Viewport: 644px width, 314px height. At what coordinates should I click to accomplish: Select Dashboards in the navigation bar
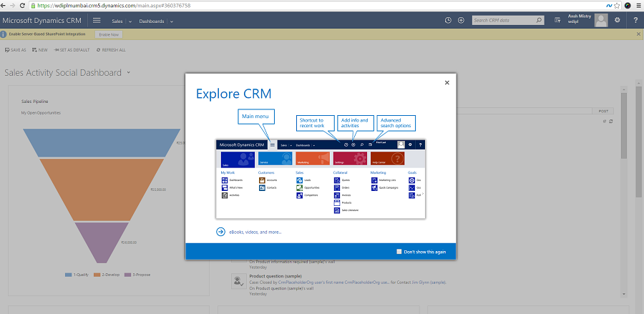coord(152,21)
